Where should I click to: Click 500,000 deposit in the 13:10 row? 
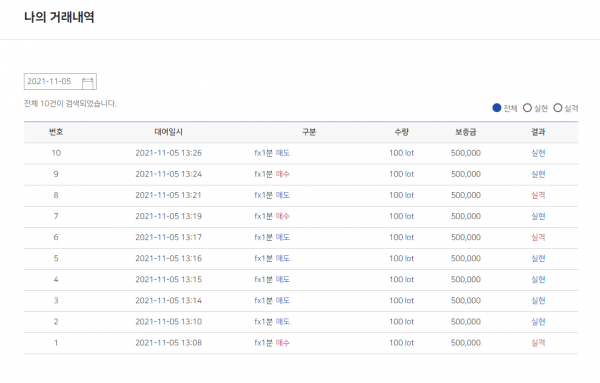pyautogui.click(x=466, y=321)
